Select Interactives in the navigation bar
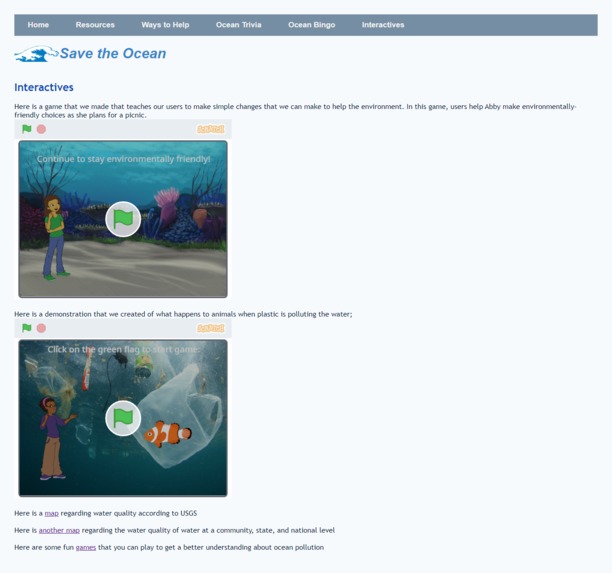This screenshot has width=612, height=573. 383,25
